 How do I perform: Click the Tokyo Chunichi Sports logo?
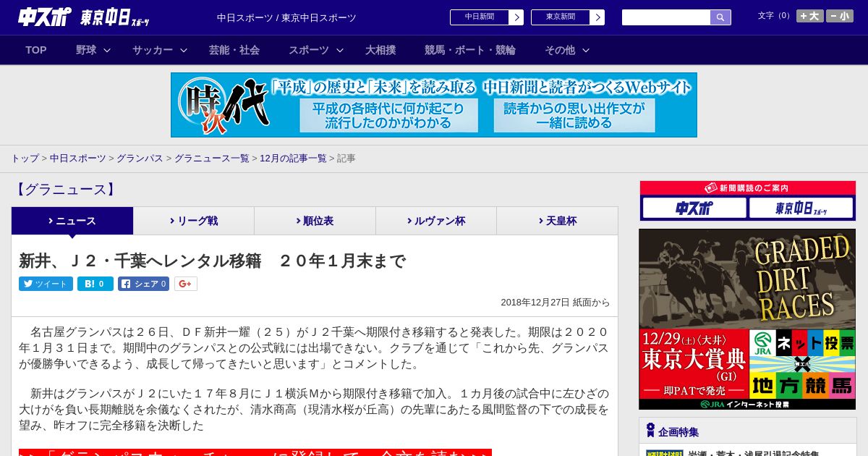[115, 17]
